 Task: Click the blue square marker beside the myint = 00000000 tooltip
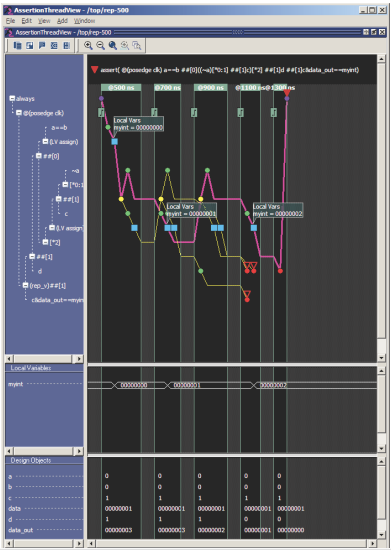coord(114,141)
